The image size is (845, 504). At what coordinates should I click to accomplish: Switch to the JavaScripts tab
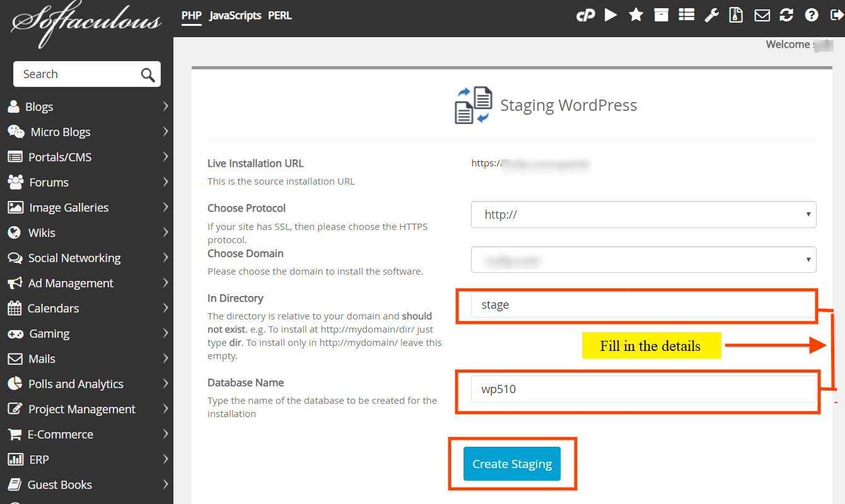pyautogui.click(x=235, y=15)
